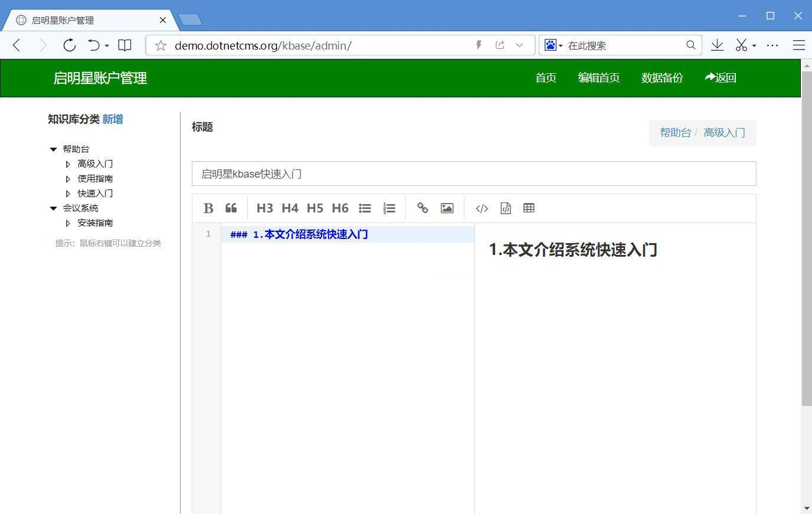Expand the 安装指南 subcategory
Screen dimensions: 812x514
pos(68,222)
